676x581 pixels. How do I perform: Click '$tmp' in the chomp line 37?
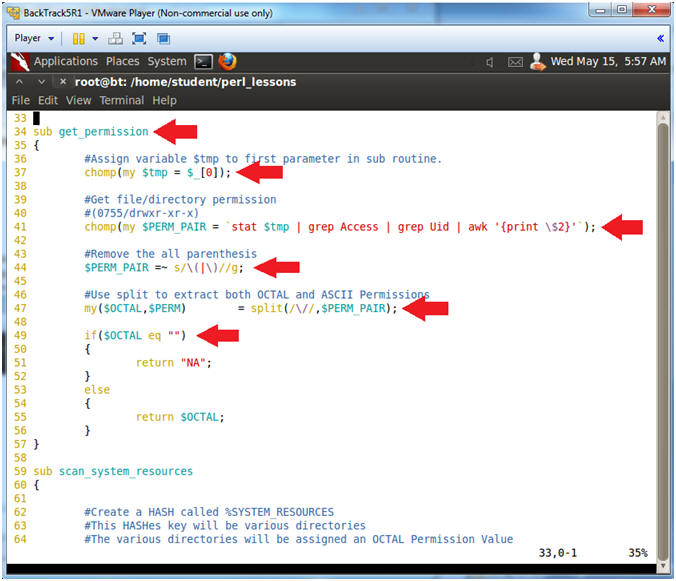tap(154, 172)
